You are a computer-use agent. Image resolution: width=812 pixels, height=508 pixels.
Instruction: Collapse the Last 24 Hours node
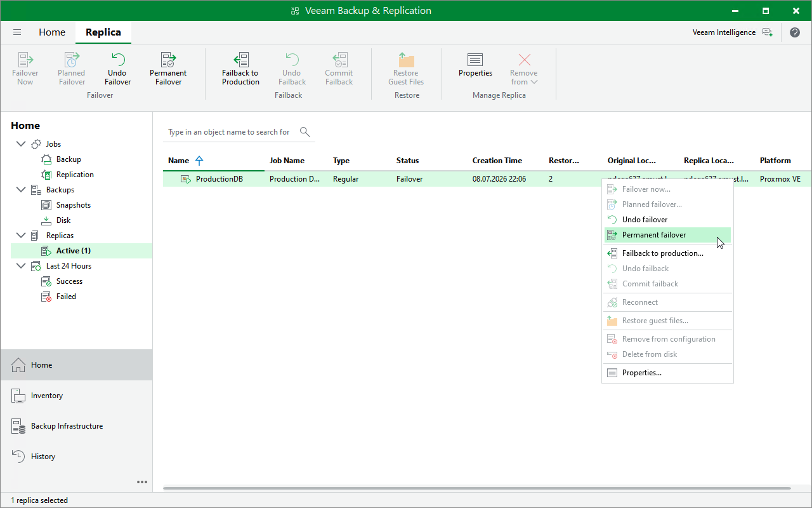click(21, 266)
